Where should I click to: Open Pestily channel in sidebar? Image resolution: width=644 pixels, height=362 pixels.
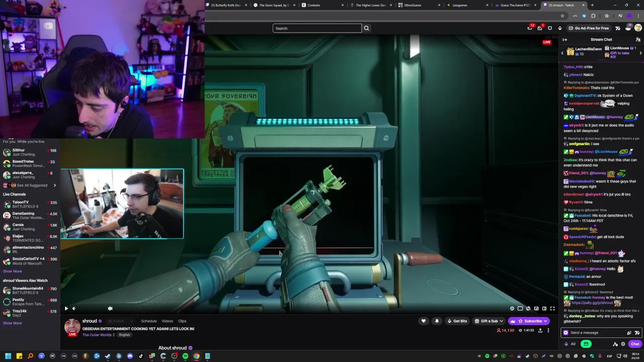click(x=30, y=302)
